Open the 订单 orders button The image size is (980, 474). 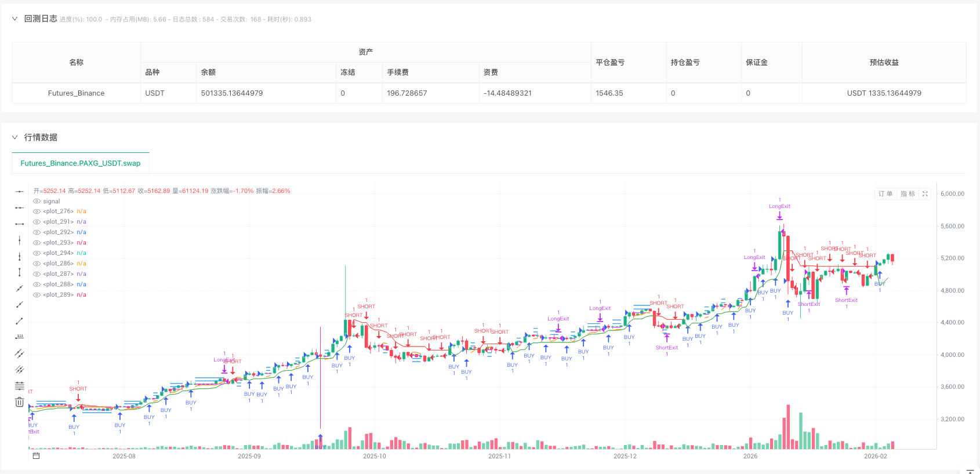click(x=885, y=194)
